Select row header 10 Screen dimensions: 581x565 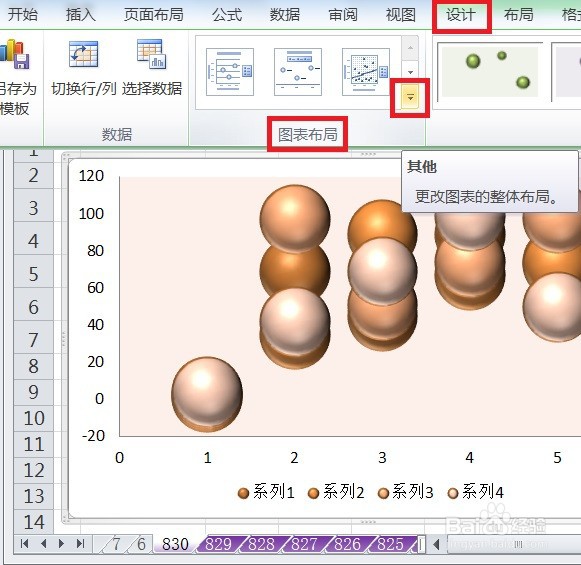[x=33, y=418]
